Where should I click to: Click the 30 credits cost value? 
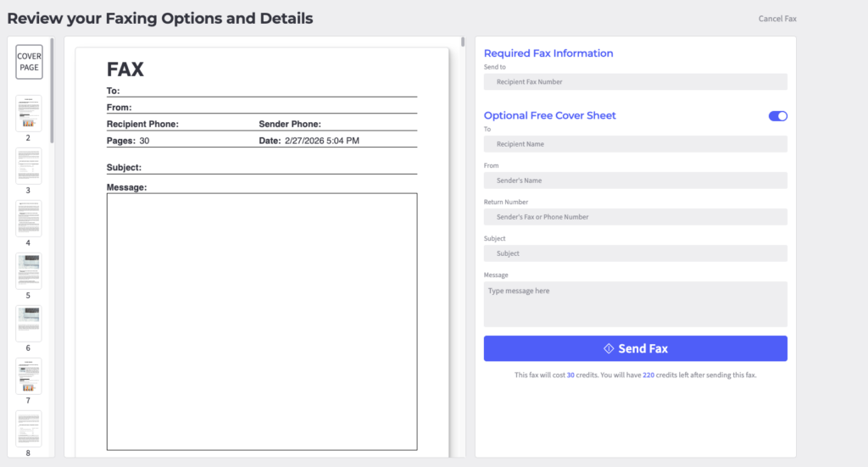pyautogui.click(x=570, y=375)
